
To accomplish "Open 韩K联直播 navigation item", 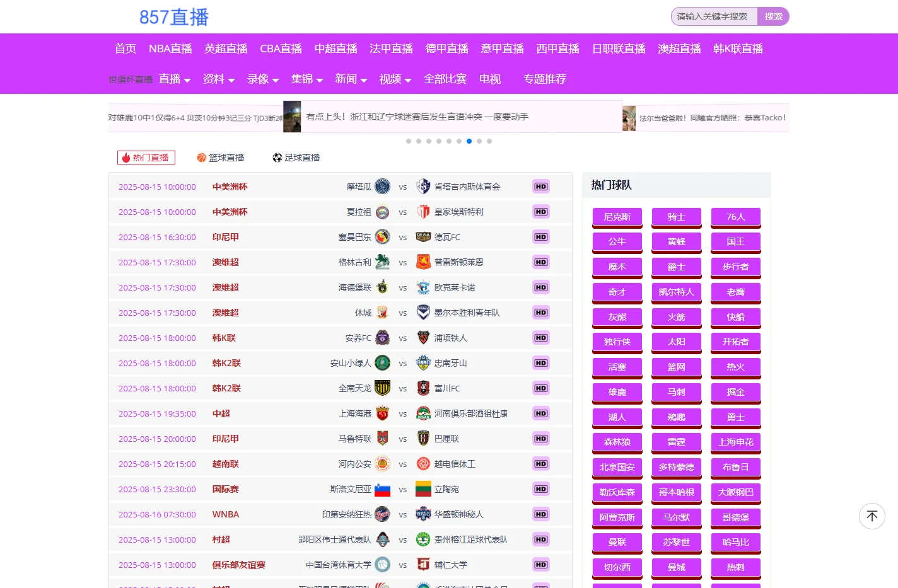I will click(x=738, y=49).
